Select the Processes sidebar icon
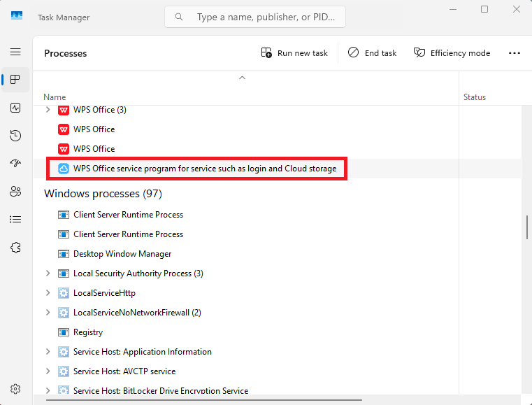The height and width of the screenshot is (405, 532). click(15, 80)
